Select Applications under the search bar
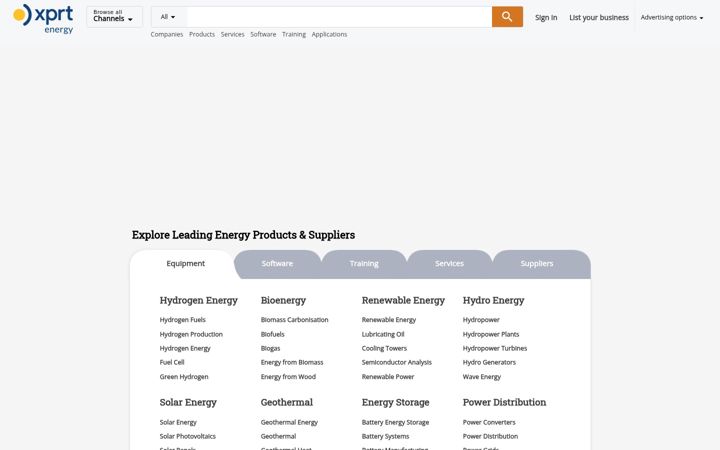Image resolution: width=720 pixels, height=450 pixels. click(x=329, y=34)
